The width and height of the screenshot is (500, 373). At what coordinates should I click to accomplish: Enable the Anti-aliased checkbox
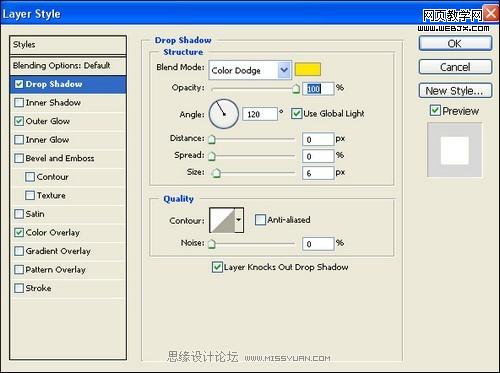260,220
